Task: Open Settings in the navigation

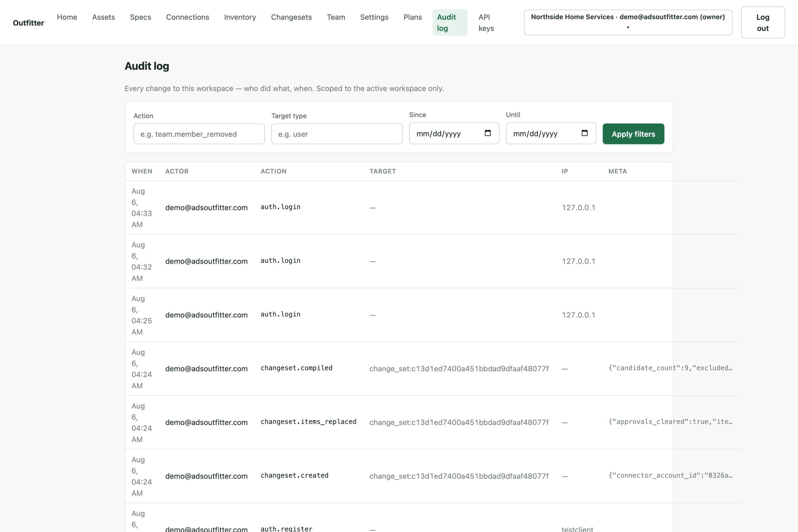Action: [374, 17]
